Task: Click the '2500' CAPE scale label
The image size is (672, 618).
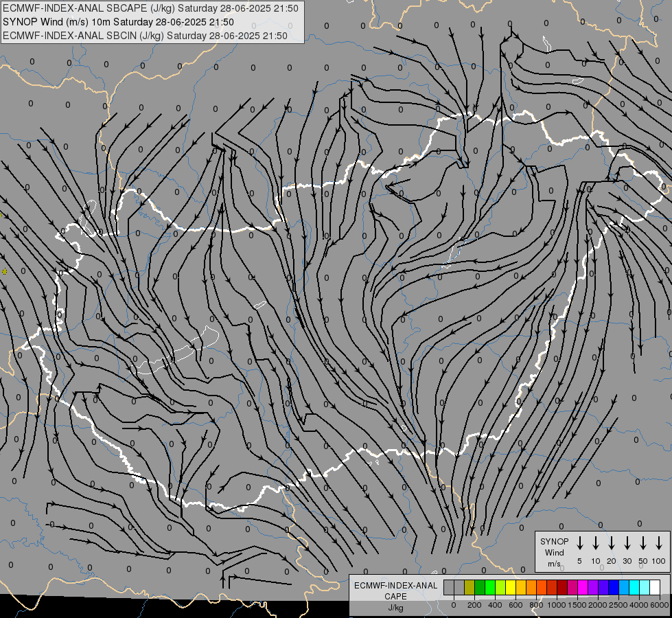Action: pos(618,605)
